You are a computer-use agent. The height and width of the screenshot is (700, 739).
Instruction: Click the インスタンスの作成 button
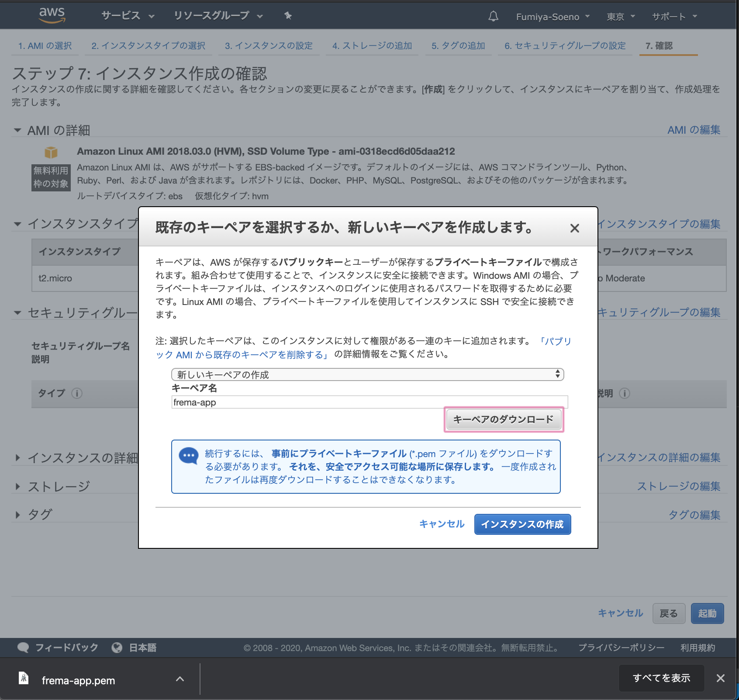coord(522,524)
